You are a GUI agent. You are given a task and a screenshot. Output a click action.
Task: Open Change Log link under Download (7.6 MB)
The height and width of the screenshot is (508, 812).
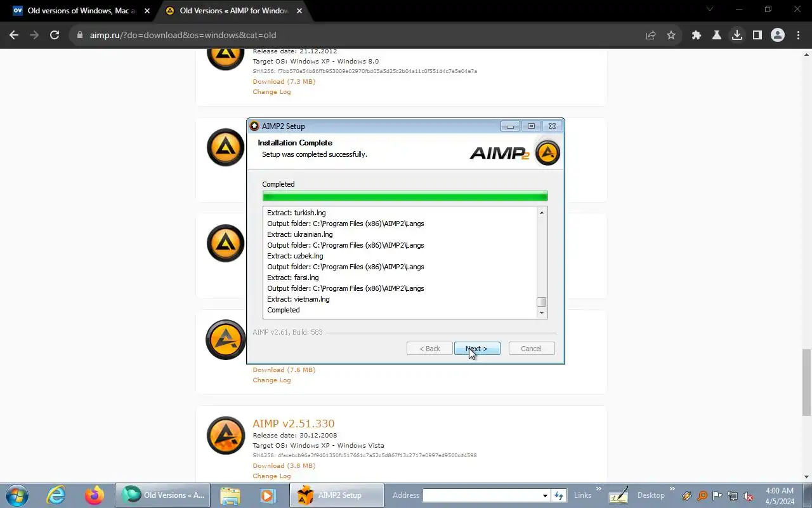coord(272,380)
